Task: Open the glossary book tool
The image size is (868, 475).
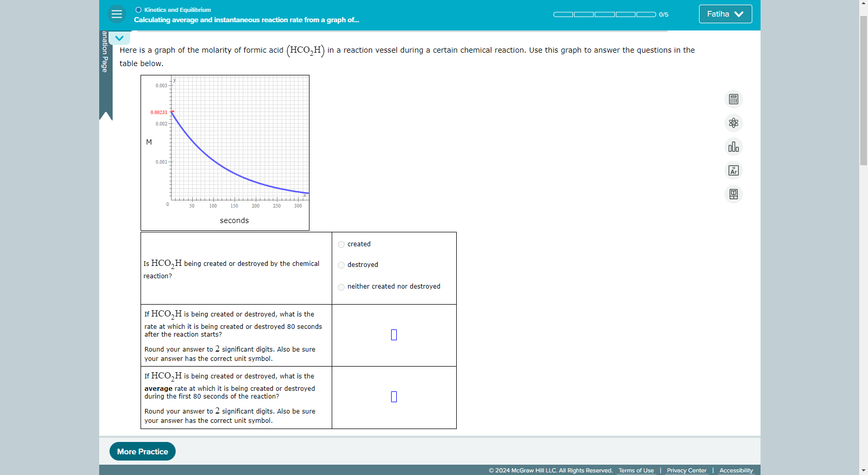Action: (x=734, y=194)
